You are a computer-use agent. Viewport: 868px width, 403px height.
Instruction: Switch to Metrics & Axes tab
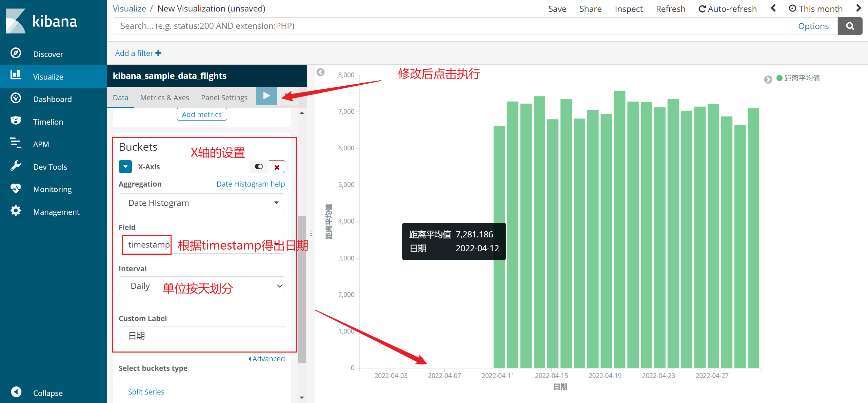pyautogui.click(x=164, y=98)
